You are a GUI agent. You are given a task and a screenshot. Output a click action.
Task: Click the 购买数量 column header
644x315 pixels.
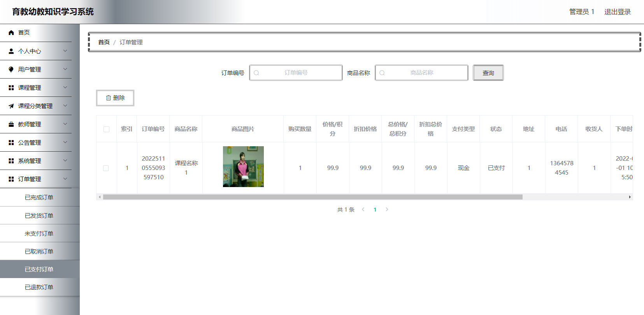click(x=300, y=129)
